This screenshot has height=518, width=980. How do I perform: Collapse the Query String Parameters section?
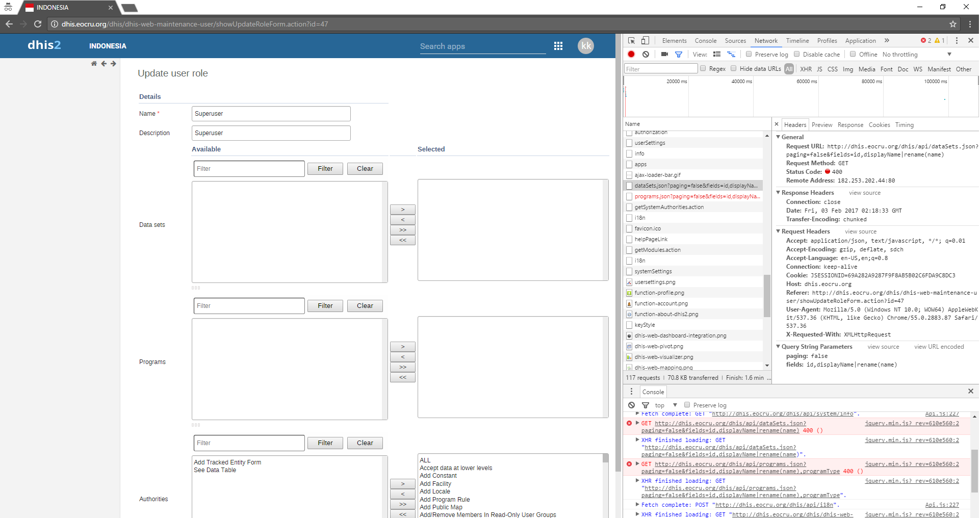coord(778,347)
